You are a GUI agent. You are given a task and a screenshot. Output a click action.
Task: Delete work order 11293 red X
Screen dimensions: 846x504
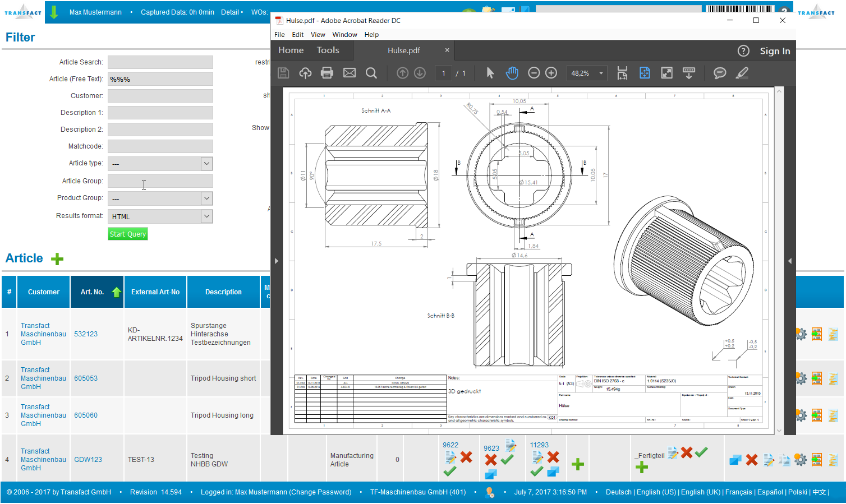(x=553, y=457)
